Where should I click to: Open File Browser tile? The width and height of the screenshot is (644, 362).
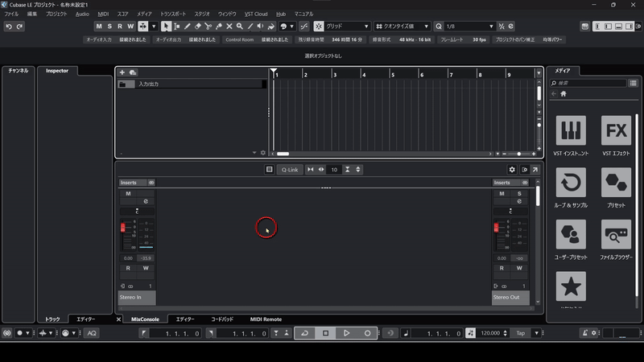pos(616,234)
